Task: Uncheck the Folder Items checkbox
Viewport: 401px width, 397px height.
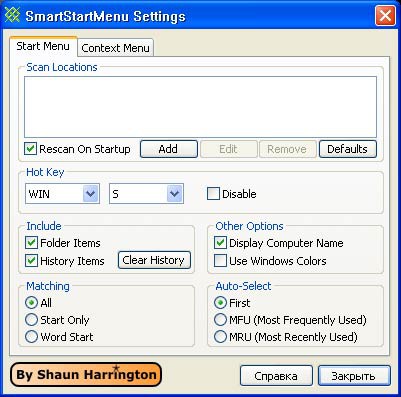Action: (x=31, y=243)
